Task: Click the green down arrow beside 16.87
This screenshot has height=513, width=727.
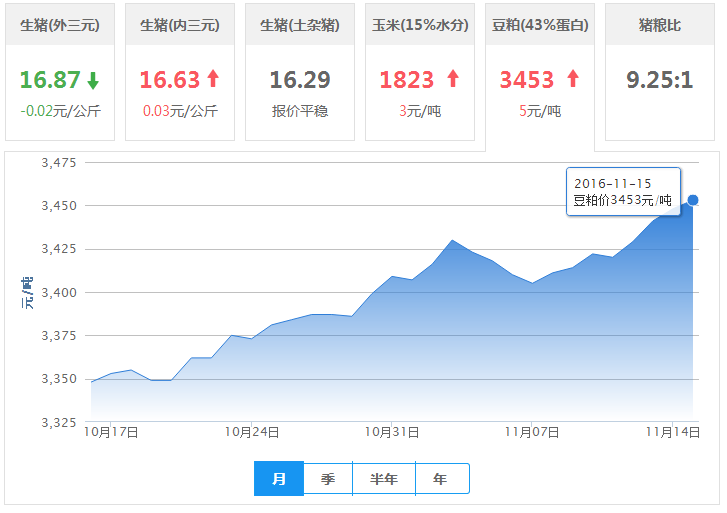Action: tap(93, 80)
